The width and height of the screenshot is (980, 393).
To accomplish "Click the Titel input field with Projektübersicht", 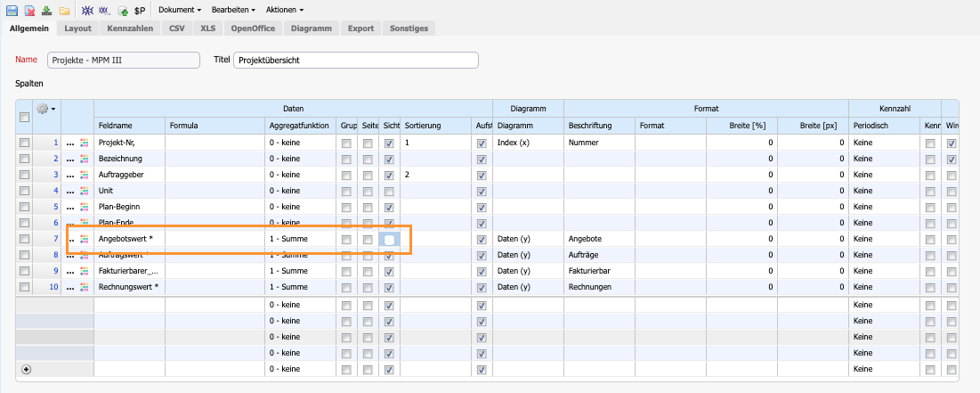I will tap(356, 60).
